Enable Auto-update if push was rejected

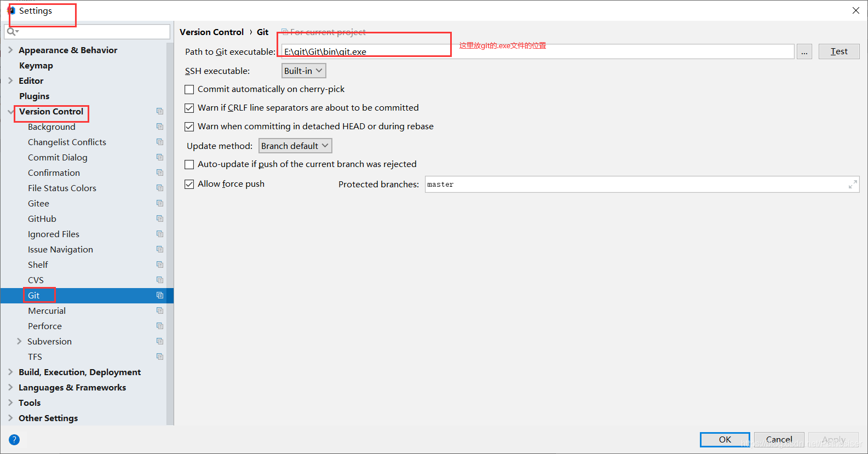[x=189, y=164]
